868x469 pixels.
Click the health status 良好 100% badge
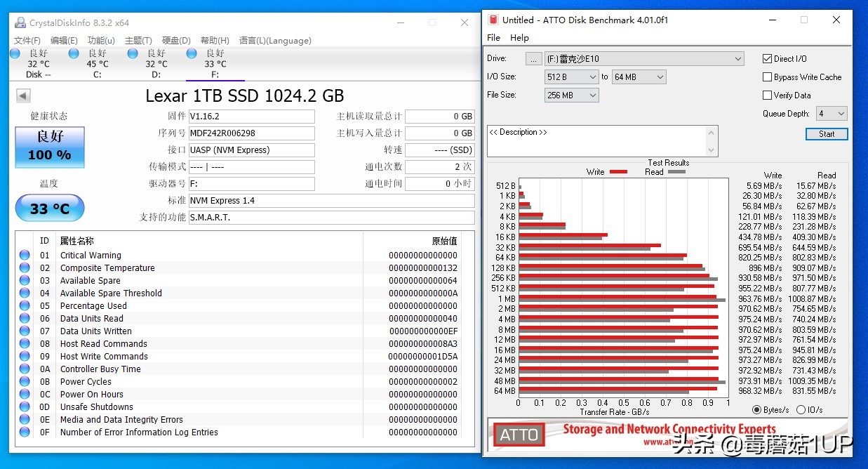(x=50, y=147)
